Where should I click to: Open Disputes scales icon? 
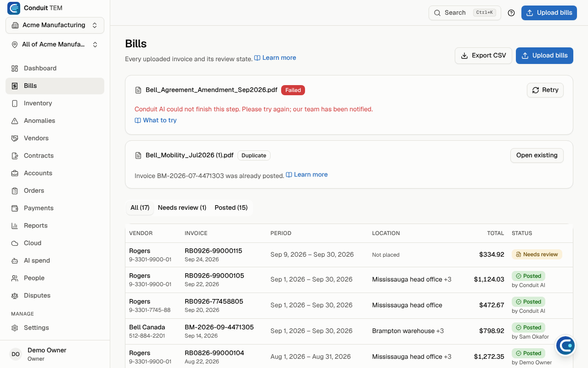(x=15, y=295)
